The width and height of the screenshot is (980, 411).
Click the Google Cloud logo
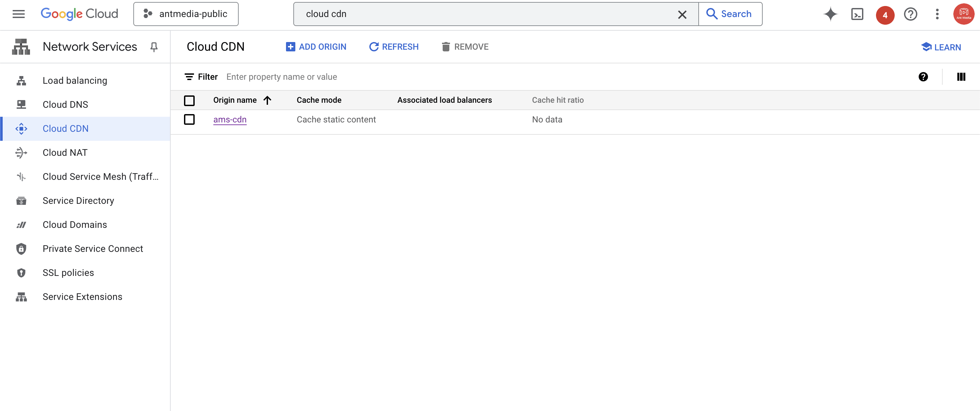[x=79, y=14]
